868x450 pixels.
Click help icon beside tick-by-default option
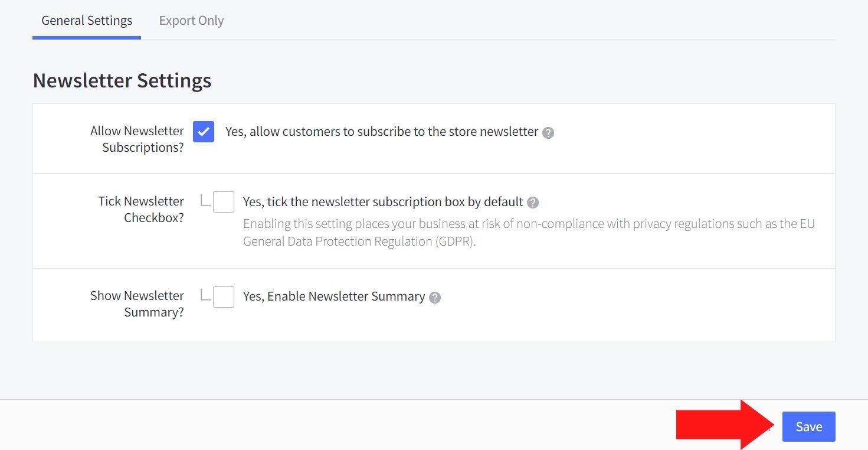click(533, 203)
